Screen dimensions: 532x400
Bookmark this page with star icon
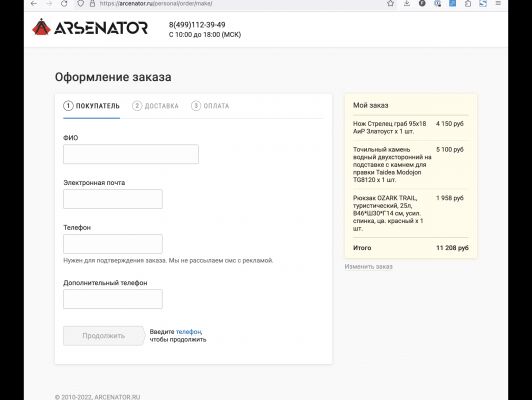391,3
